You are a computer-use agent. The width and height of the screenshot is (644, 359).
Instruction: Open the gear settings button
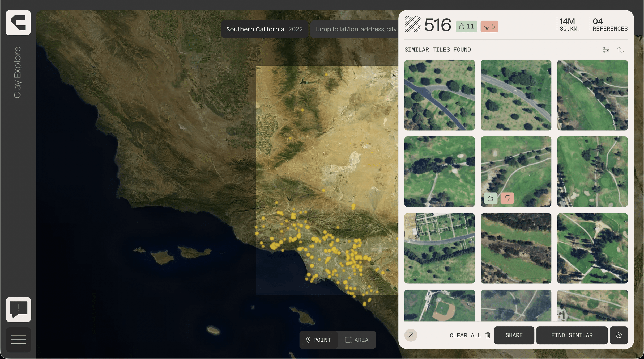point(619,335)
